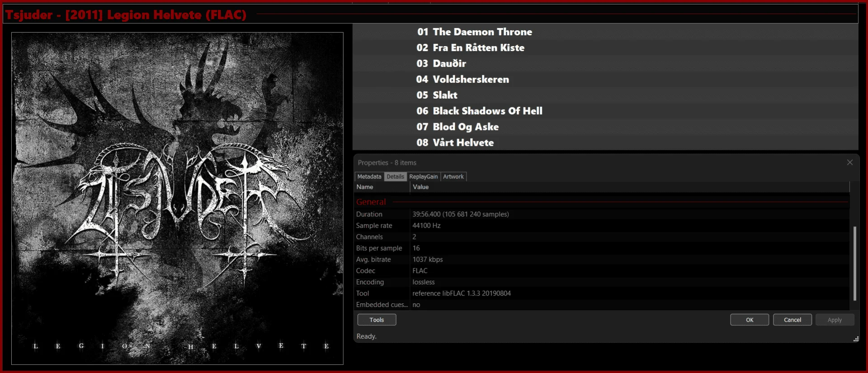Select track 08 Vårt Helvete
Viewport: 868px width, 373px height.
[x=605, y=143]
